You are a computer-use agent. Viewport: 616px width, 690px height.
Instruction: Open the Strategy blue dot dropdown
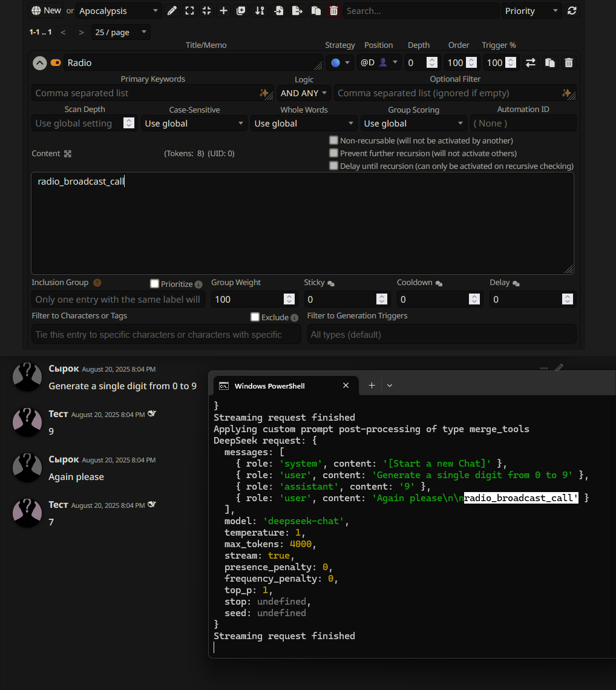[341, 63]
